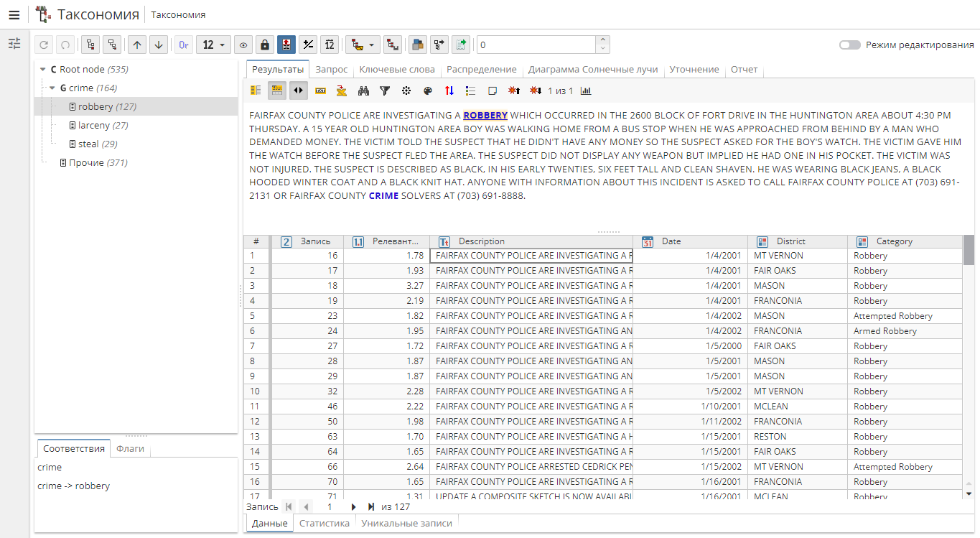Select the Прочие (371) tree node
980x538 pixels.
(x=93, y=162)
